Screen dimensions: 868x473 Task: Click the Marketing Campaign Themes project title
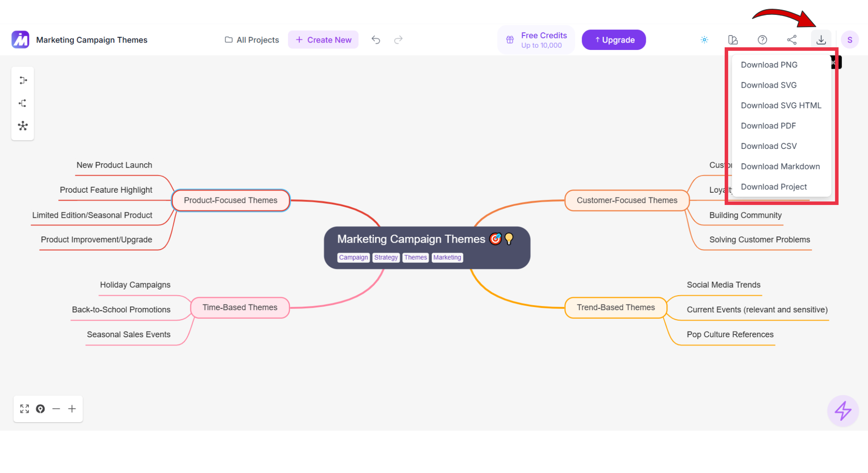point(92,40)
